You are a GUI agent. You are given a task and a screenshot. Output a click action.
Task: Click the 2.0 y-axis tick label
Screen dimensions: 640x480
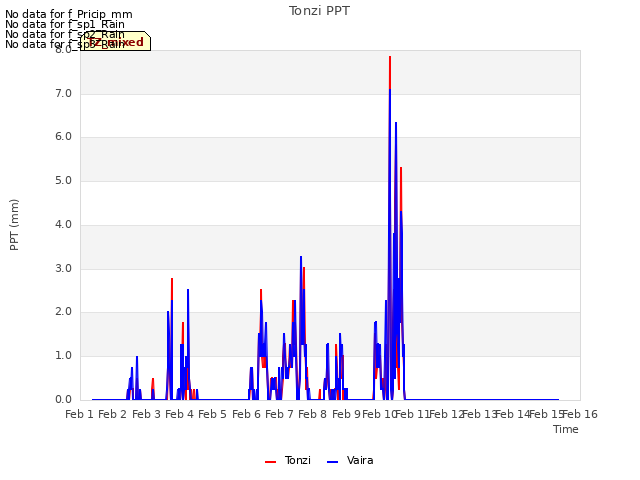[x=63, y=312]
